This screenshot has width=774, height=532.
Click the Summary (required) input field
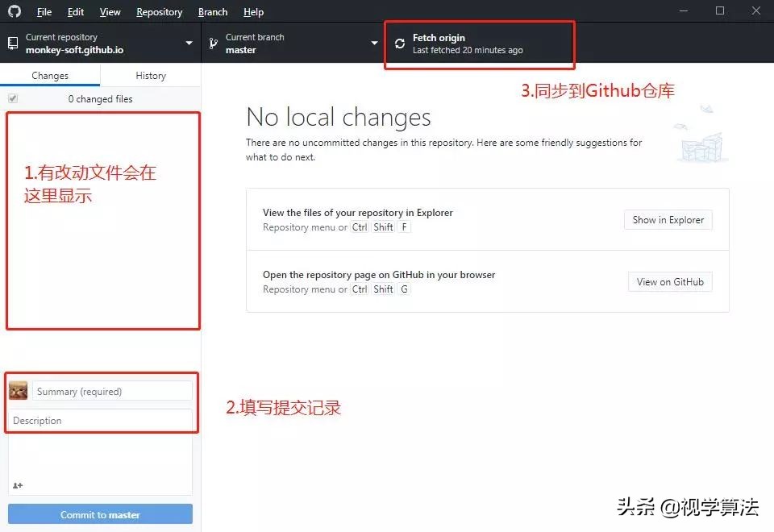coord(111,391)
